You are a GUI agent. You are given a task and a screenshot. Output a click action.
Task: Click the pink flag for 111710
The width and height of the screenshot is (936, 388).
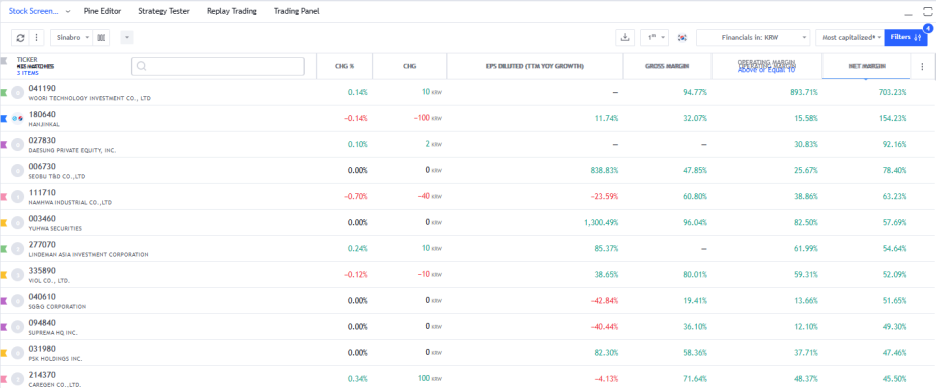[x=4, y=196]
